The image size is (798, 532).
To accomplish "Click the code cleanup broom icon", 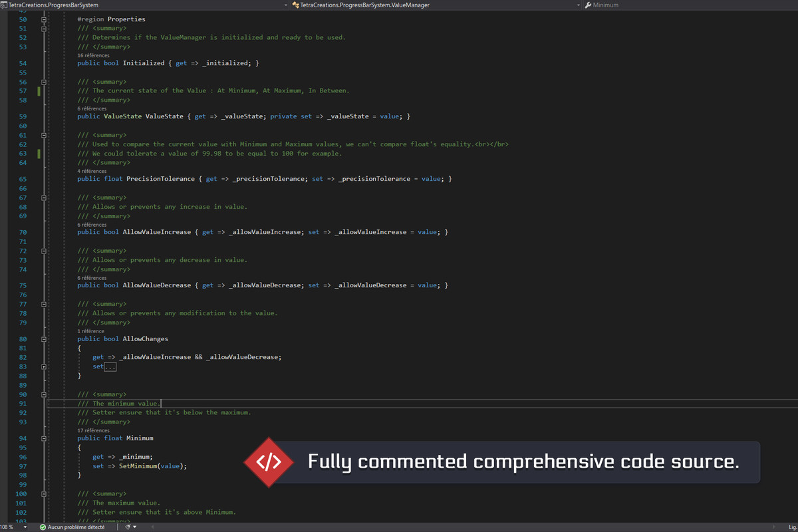I will pos(126,527).
